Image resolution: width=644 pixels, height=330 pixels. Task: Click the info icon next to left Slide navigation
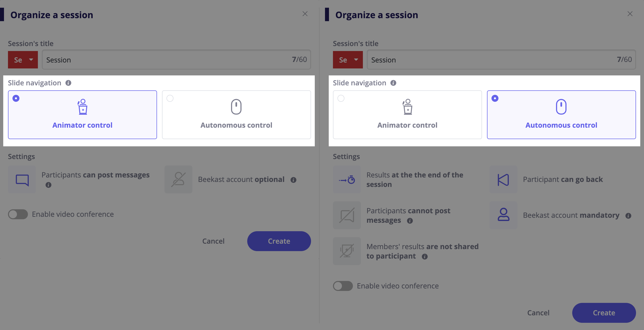pyautogui.click(x=68, y=83)
